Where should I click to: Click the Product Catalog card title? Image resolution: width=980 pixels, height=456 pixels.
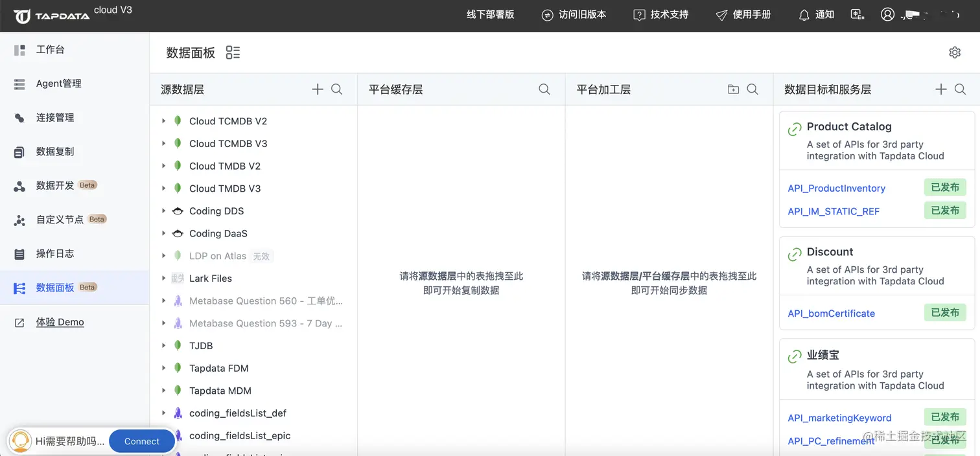[x=849, y=127]
